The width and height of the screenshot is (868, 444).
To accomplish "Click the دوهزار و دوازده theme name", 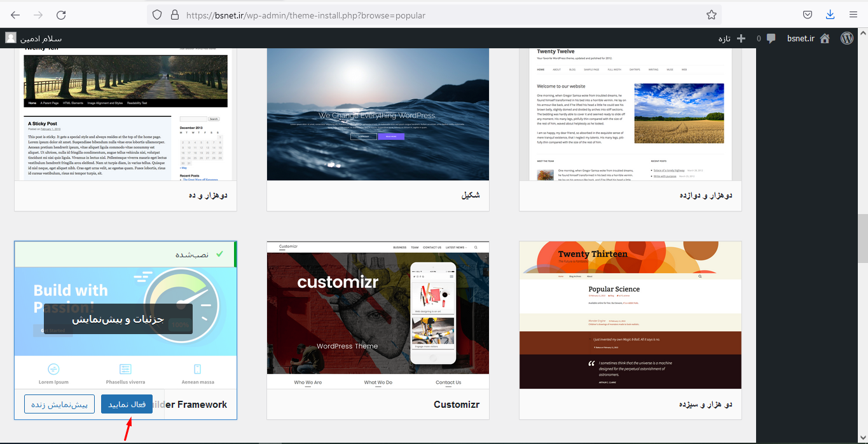I will coord(706,195).
